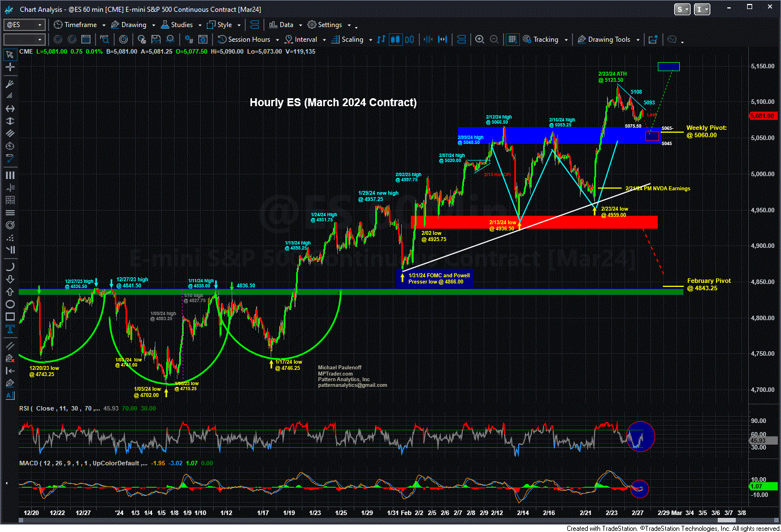Select the remove drawing pen icon
The image size is (781, 532).
pyautogui.click(x=10, y=358)
